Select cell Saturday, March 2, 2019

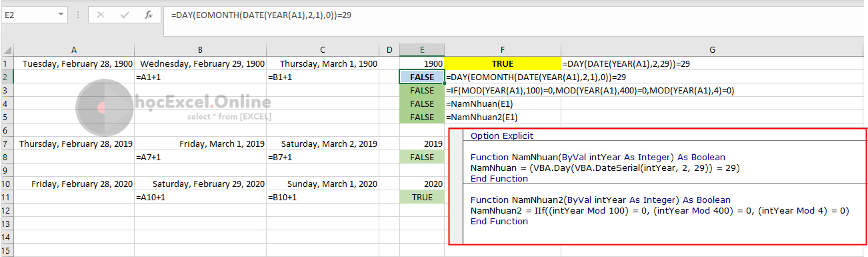322,144
